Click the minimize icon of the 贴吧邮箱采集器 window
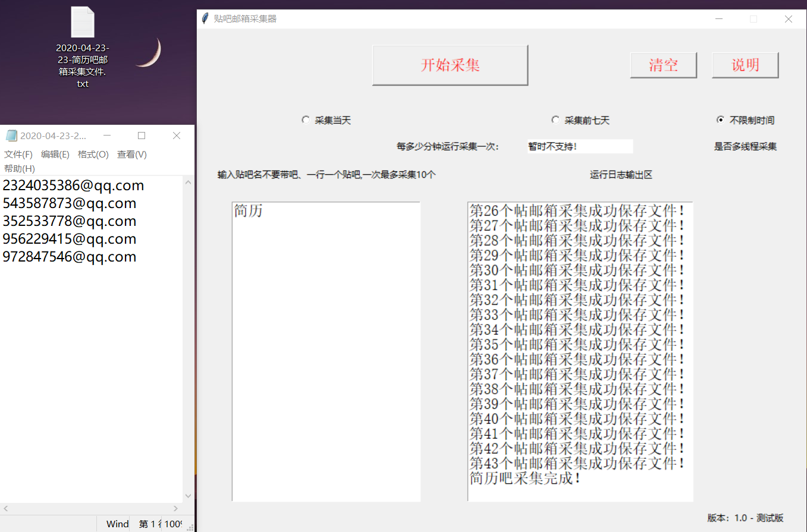This screenshot has width=807, height=532. pyautogui.click(x=719, y=19)
